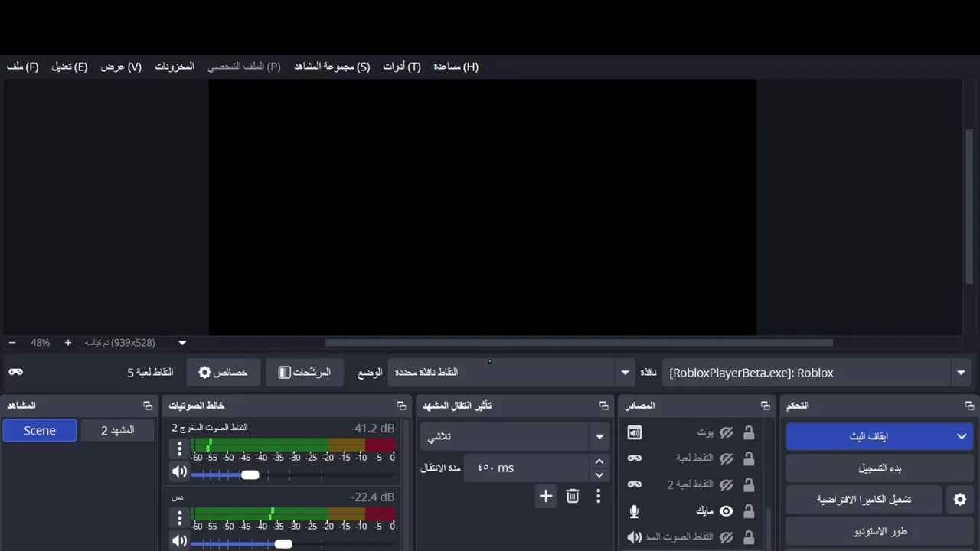Click بدء التسجيل to start recording
980x551 pixels.
tap(880, 468)
